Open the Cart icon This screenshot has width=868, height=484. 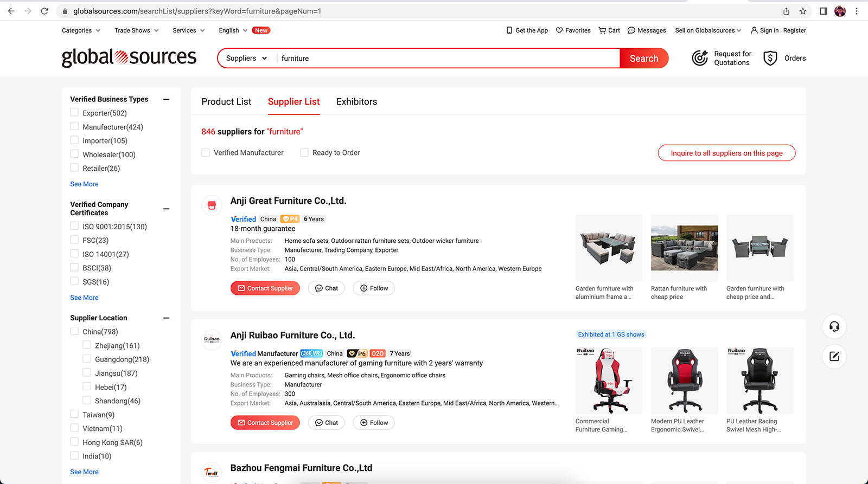(602, 30)
